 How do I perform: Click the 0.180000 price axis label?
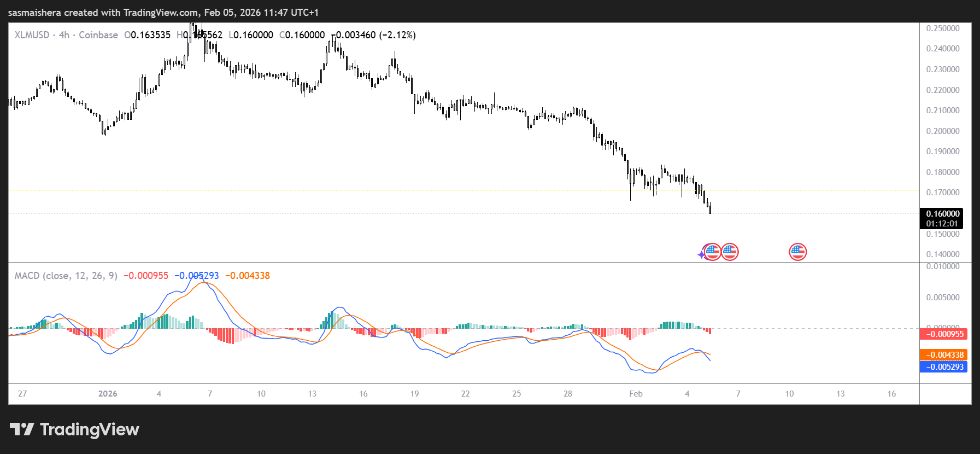click(x=943, y=172)
